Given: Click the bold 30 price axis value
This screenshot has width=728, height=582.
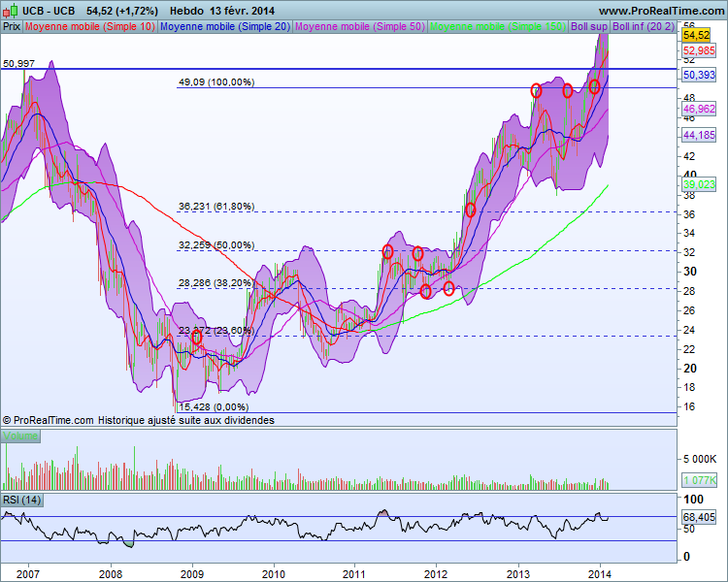Looking at the screenshot, I should (x=690, y=272).
